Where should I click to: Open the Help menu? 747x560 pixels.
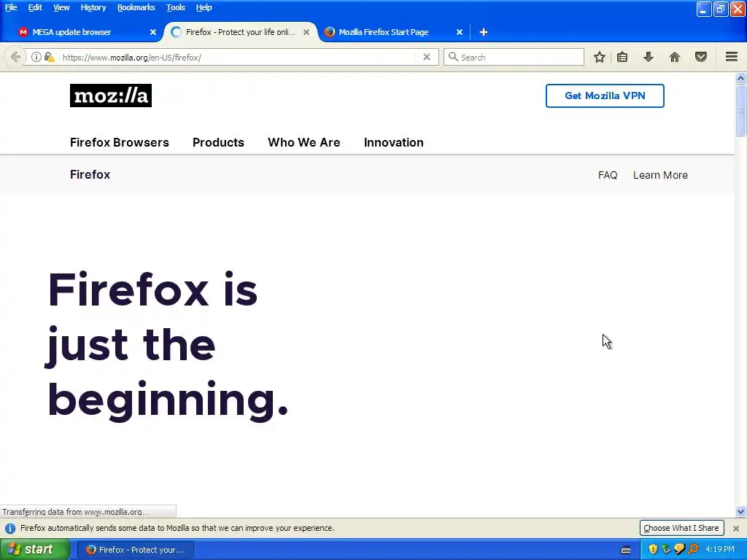click(x=204, y=7)
